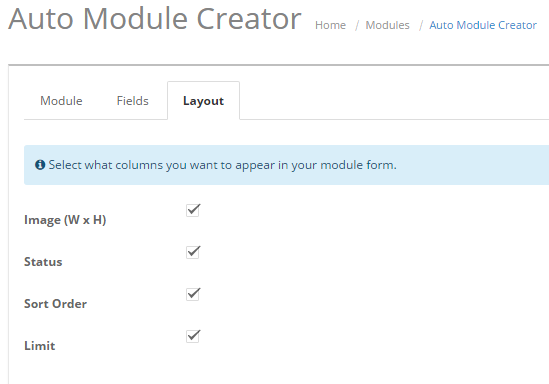
Task: Click the slash separator after Modules
Action: click(x=421, y=25)
